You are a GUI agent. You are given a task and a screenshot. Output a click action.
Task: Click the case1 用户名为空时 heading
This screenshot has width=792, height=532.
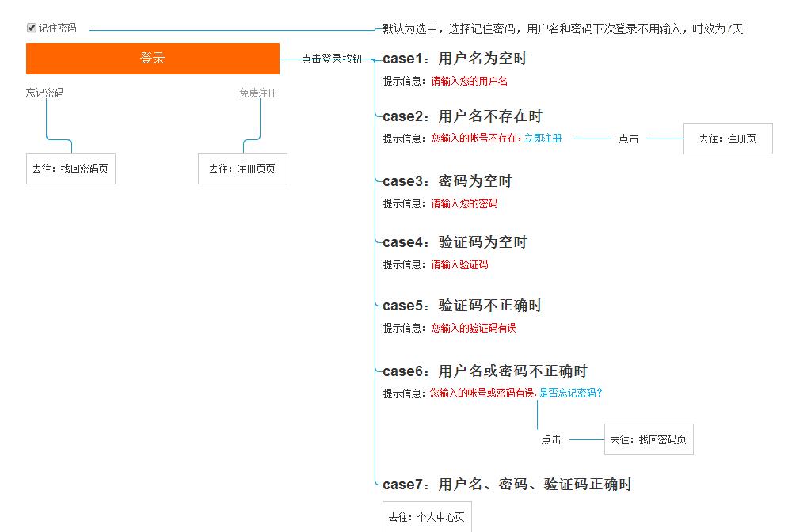455,59
